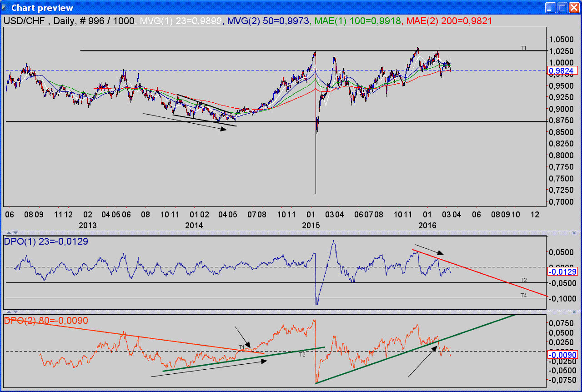
Task: Click the DPO(1) 23=-0,0129 indicator label
Action: coord(46,241)
